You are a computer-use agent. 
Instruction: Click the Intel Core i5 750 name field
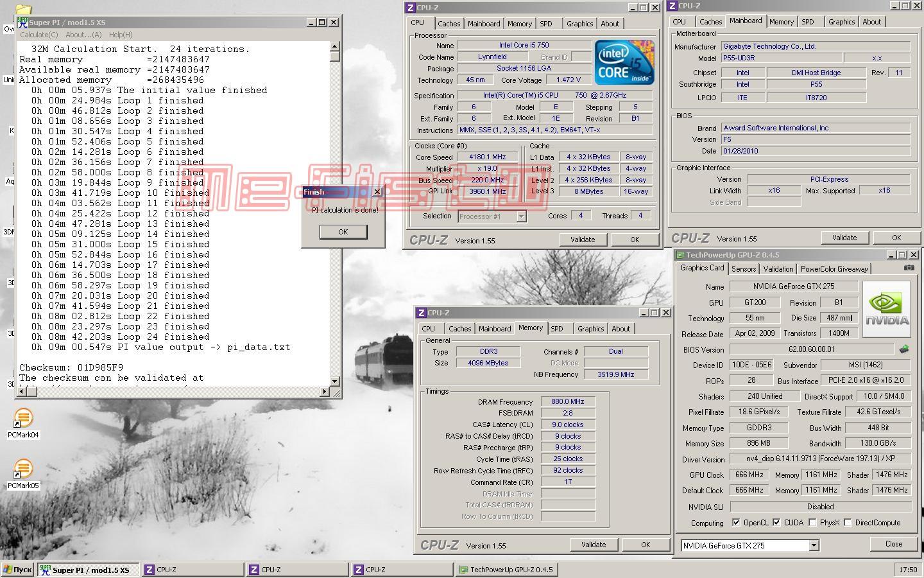click(524, 45)
